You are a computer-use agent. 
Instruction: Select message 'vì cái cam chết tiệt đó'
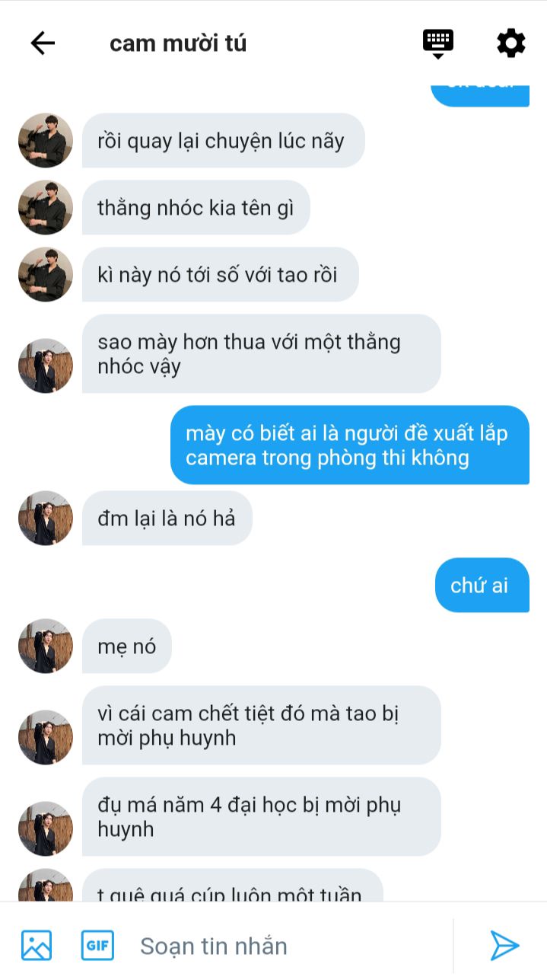[x=262, y=725]
